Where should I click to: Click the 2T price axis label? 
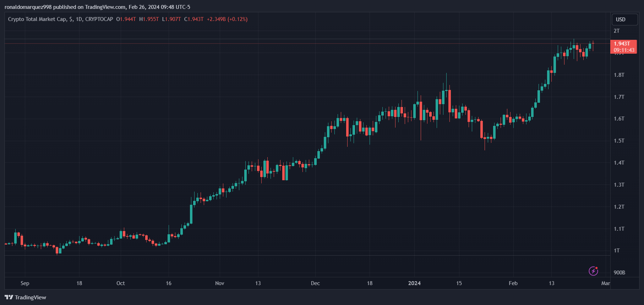click(617, 31)
